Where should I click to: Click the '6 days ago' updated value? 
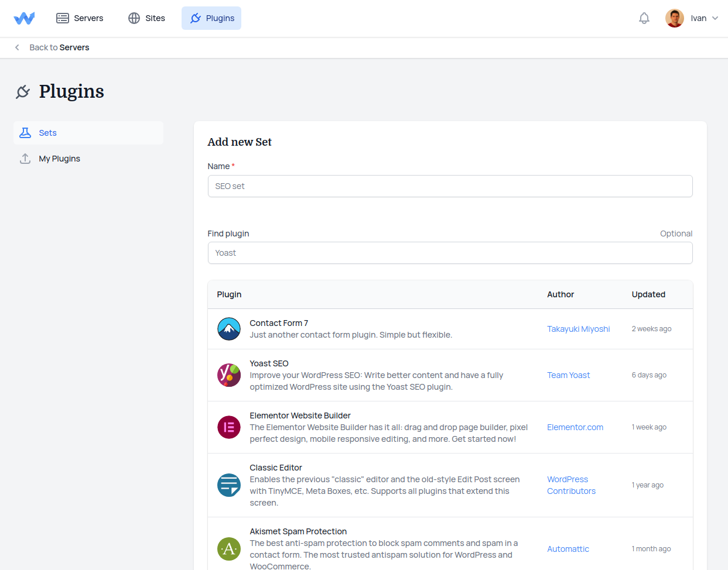pos(649,375)
